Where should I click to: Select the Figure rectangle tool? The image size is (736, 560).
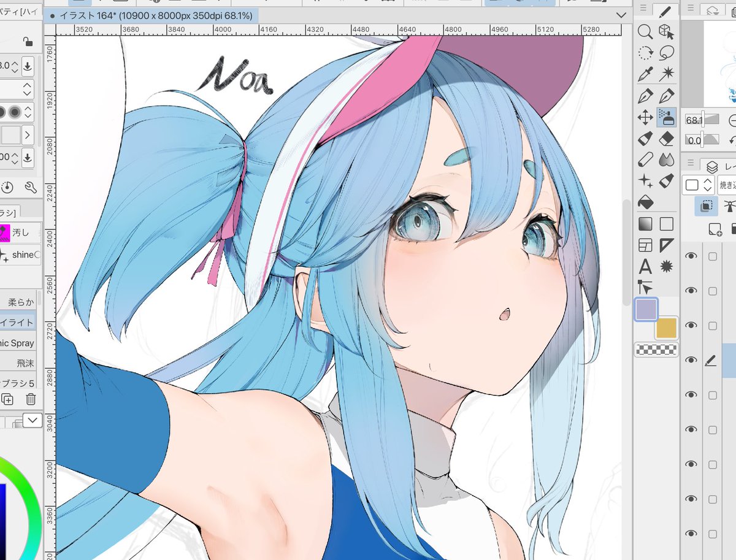tap(666, 224)
